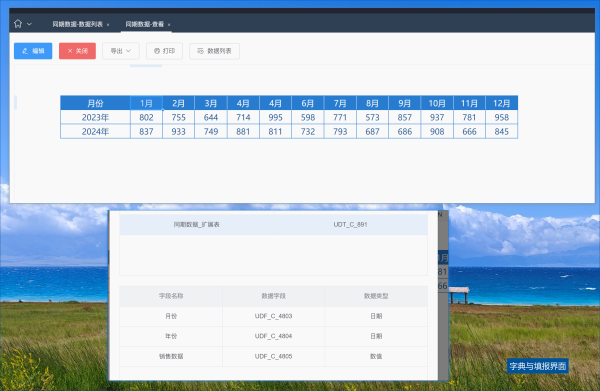
Task: Click the list icon on the 数据列表 button
Action: 201,51
